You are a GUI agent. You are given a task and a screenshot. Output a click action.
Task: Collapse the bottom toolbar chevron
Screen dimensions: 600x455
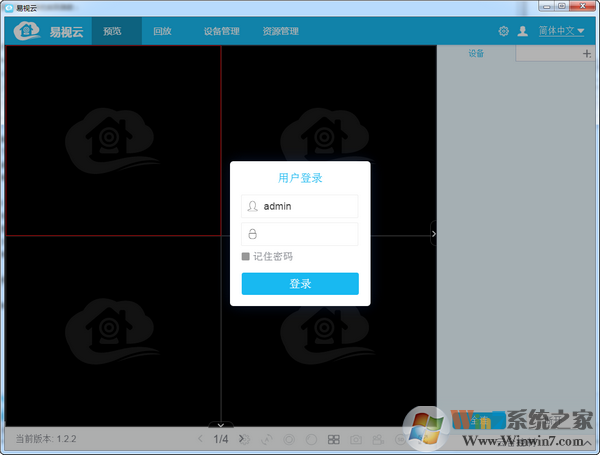click(221, 425)
